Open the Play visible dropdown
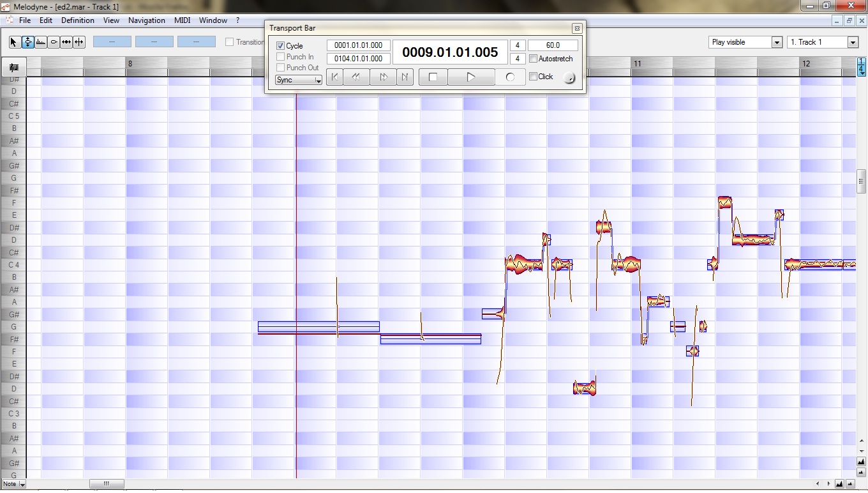The image size is (868, 493). (x=776, y=42)
